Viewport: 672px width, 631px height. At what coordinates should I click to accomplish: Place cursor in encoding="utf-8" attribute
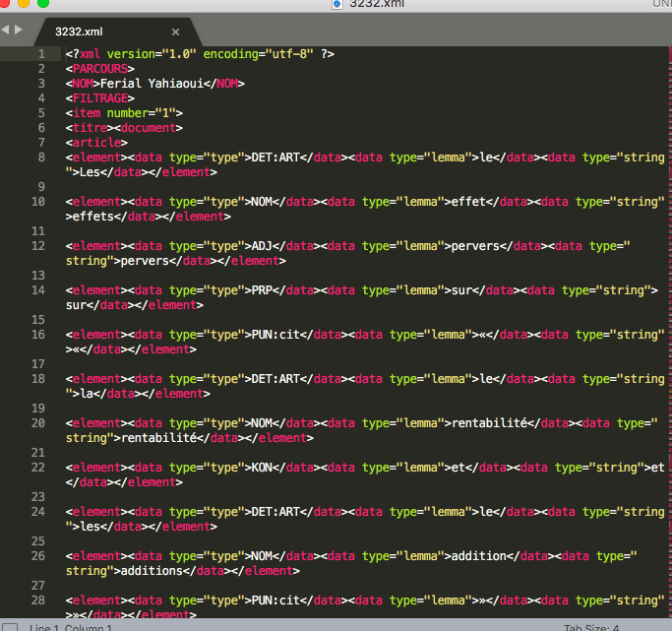point(258,54)
